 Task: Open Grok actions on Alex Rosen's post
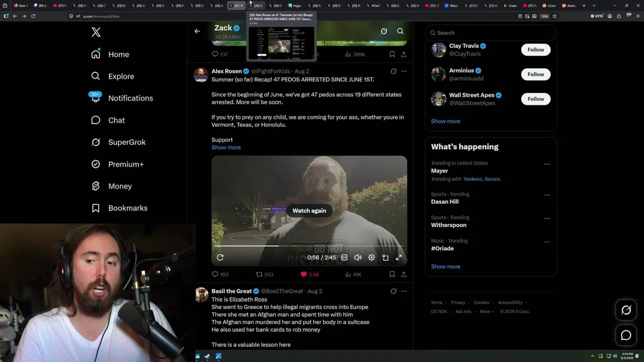click(393, 71)
